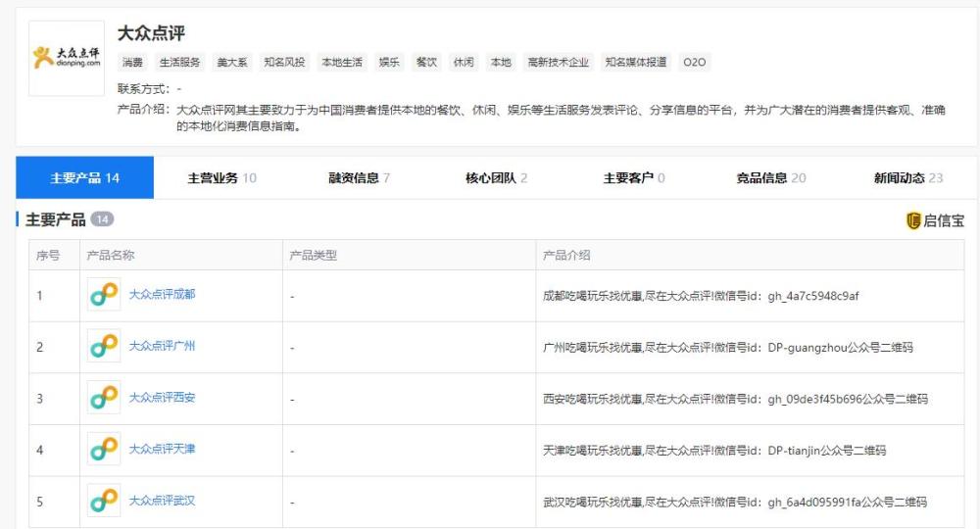Click the 大众点评西安 product icon

pyautogui.click(x=104, y=397)
